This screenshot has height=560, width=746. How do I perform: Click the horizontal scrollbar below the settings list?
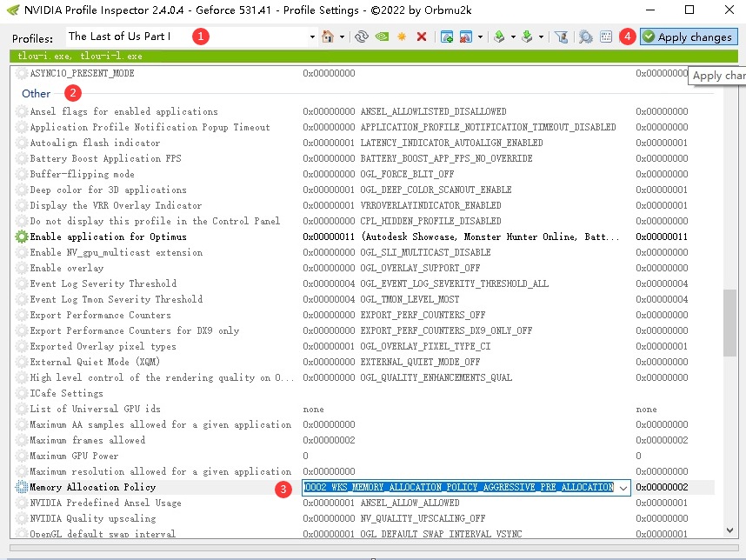click(x=374, y=548)
